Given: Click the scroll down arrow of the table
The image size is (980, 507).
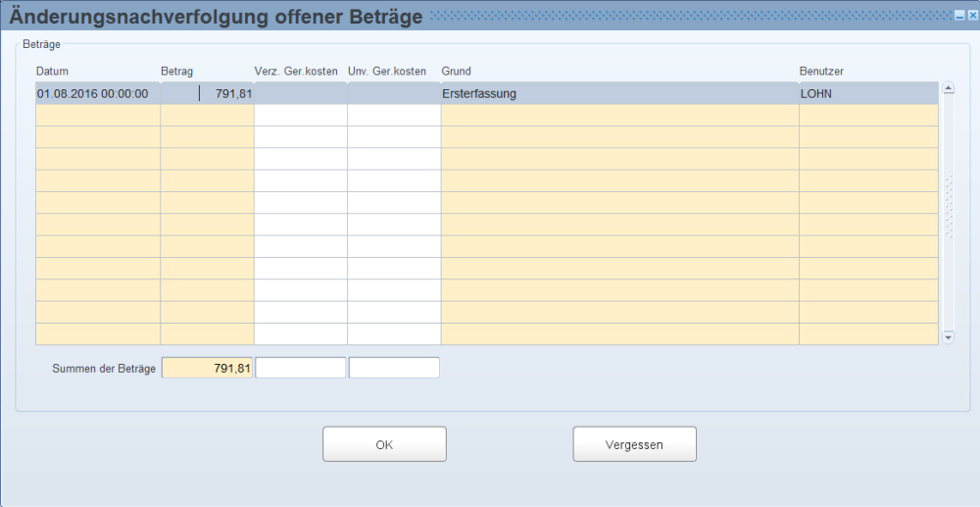Looking at the screenshot, I should point(948,337).
